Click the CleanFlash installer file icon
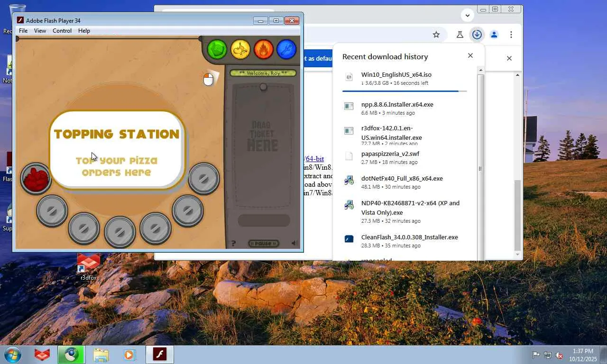 [x=349, y=239]
